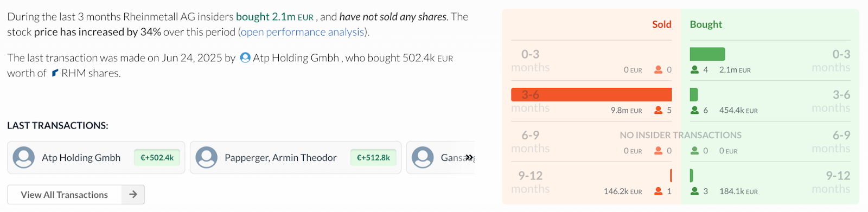Select the €+512.8k amount badge
868x212 pixels.
[373, 158]
